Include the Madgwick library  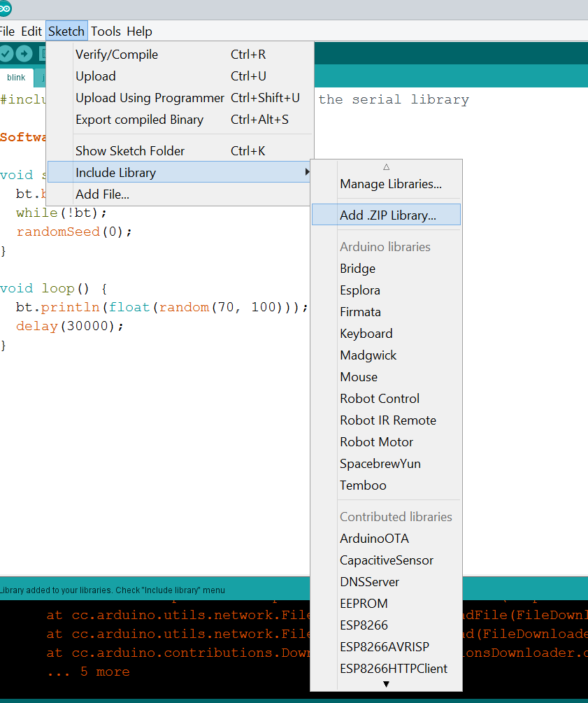(387, 355)
